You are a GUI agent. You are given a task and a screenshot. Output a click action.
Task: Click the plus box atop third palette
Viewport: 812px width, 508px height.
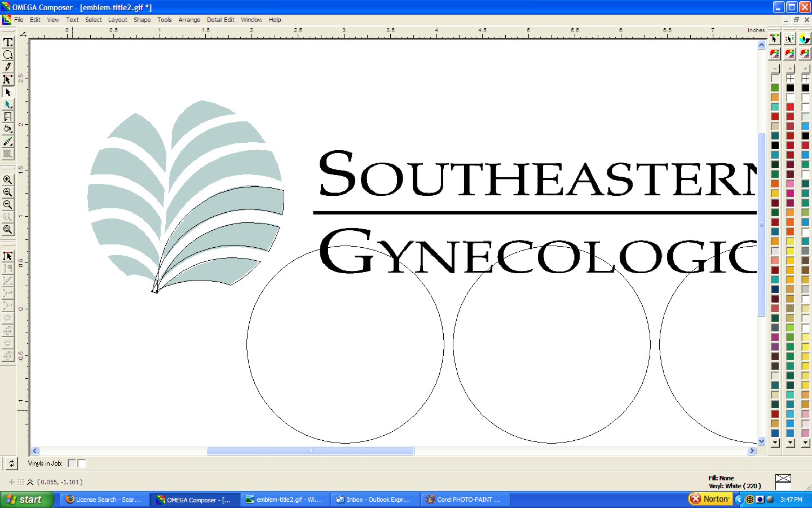(x=806, y=78)
